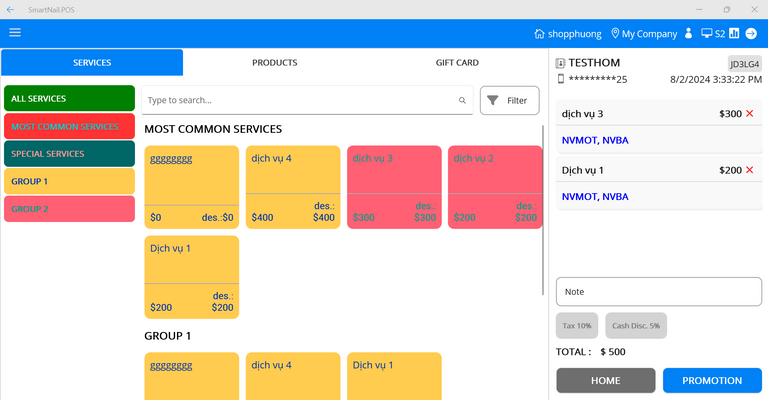Open the Filter options
The image size is (768, 400).
click(509, 101)
